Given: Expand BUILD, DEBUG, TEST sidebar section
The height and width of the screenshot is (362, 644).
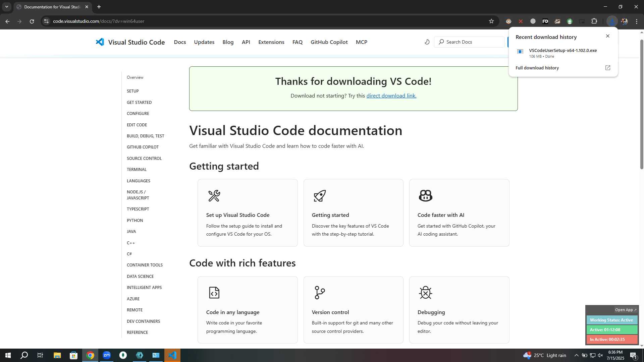Looking at the screenshot, I should pyautogui.click(x=145, y=136).
